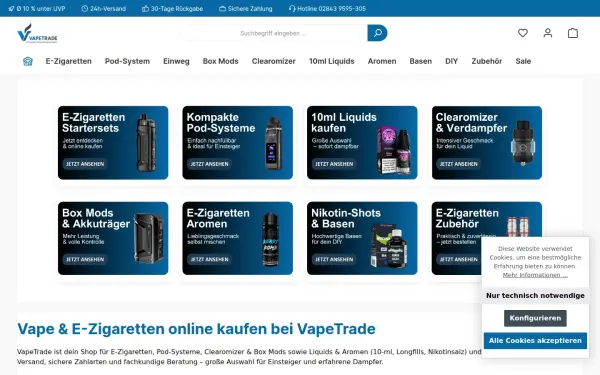Screen dimensions: 600x375
Task: Focus the Suchbegriff eingeben search field
Action: point(273,33)
